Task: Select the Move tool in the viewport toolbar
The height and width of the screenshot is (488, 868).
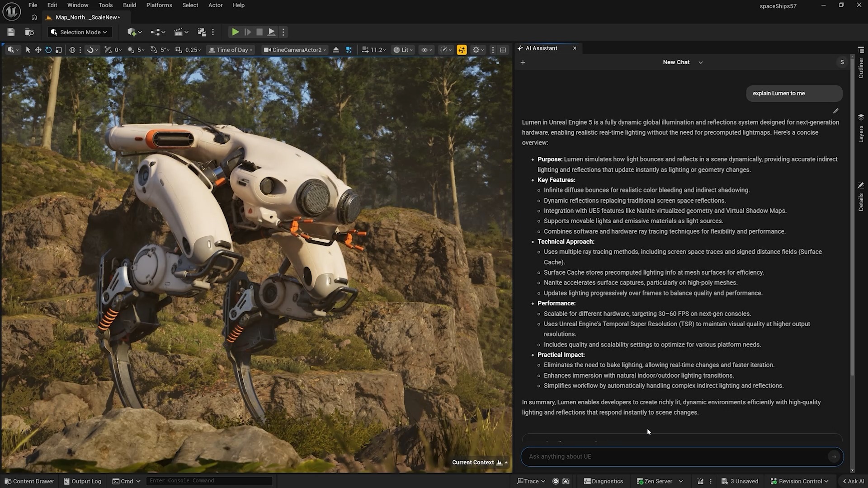Action: coord(38,50)
